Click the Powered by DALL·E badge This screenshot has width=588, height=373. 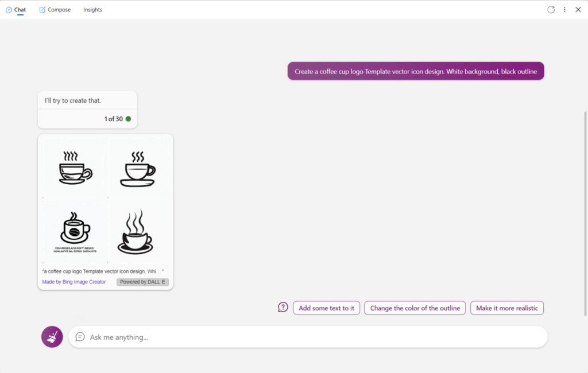tap(142, 282)
